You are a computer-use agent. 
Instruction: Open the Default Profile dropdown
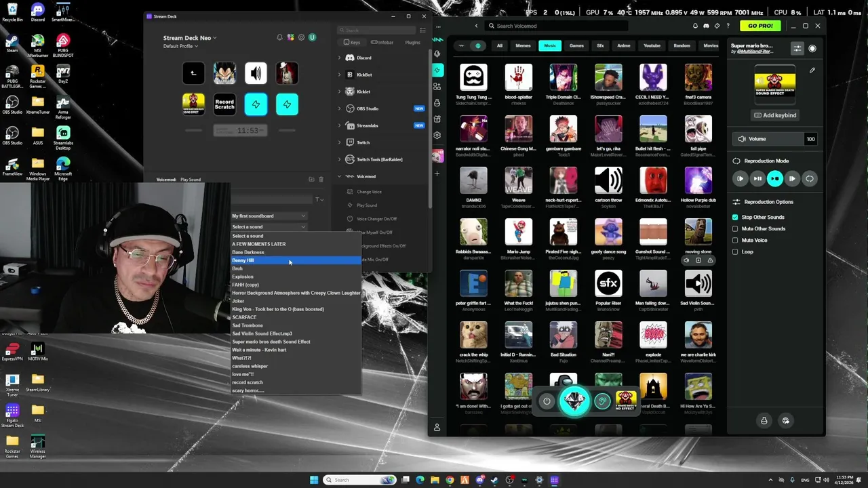(x=181, y=46)
